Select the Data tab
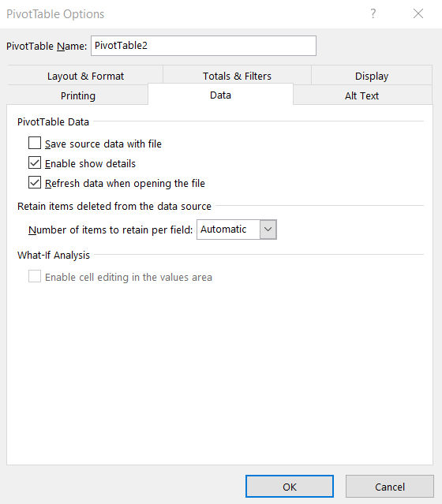Screen dimensions: 442x504 click(x=220, y=95)
